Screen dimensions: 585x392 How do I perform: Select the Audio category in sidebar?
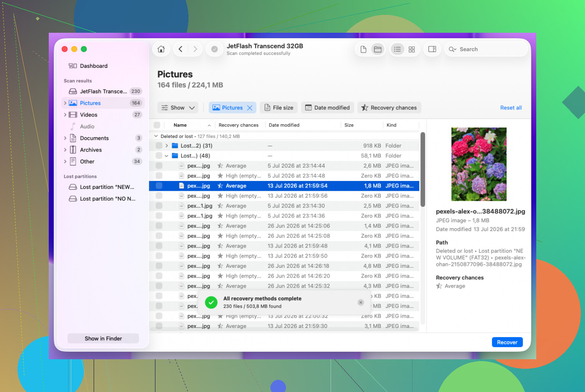tap(87, 126)
